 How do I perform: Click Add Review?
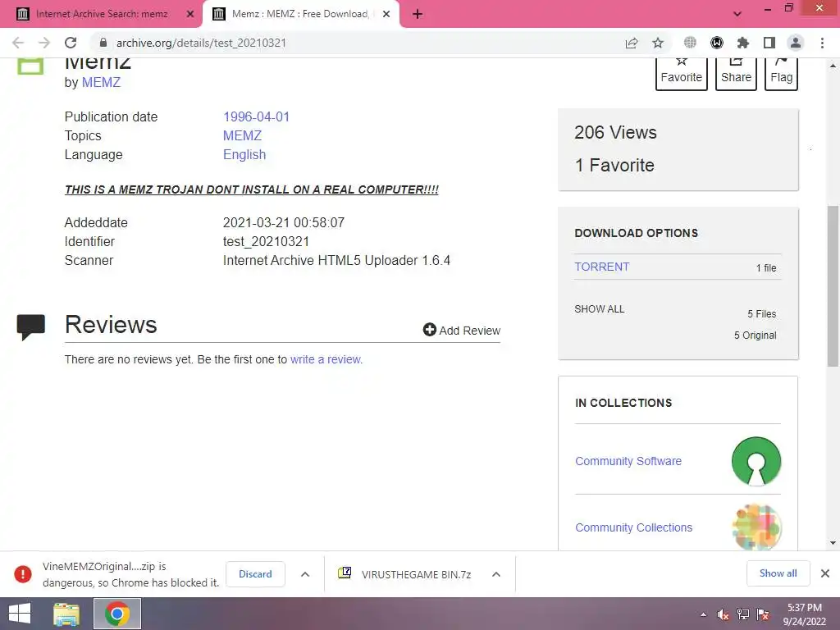click(x=461, y=330)
